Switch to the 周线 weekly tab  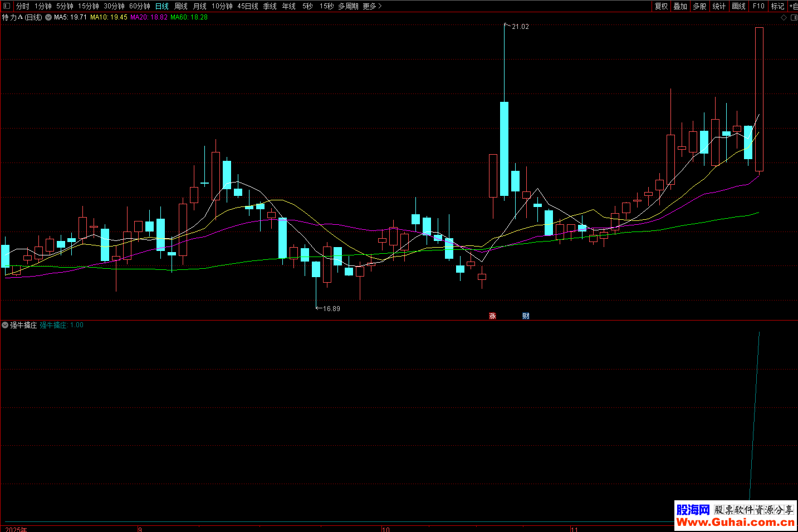[x=181, y=6]
